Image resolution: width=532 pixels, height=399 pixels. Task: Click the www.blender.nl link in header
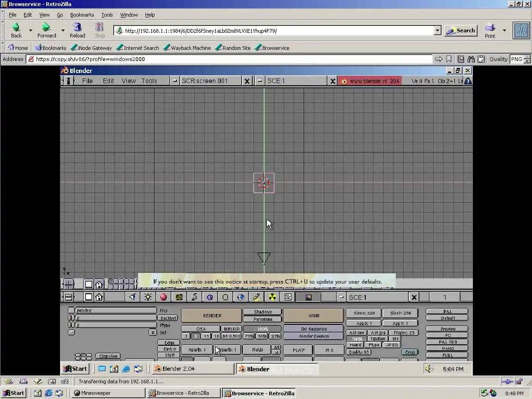click(369, 81)
